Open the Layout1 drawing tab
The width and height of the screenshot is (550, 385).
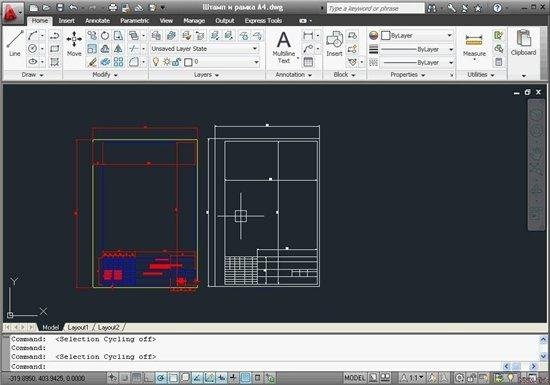(x=78, y=327)
